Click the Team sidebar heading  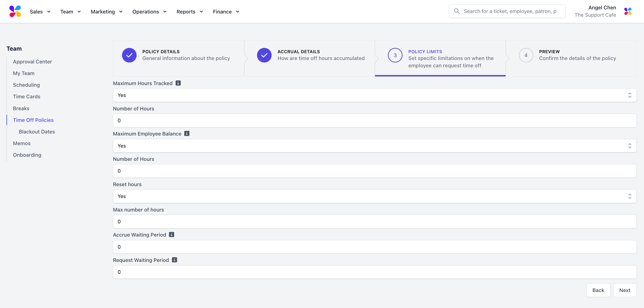coord(14,49)
